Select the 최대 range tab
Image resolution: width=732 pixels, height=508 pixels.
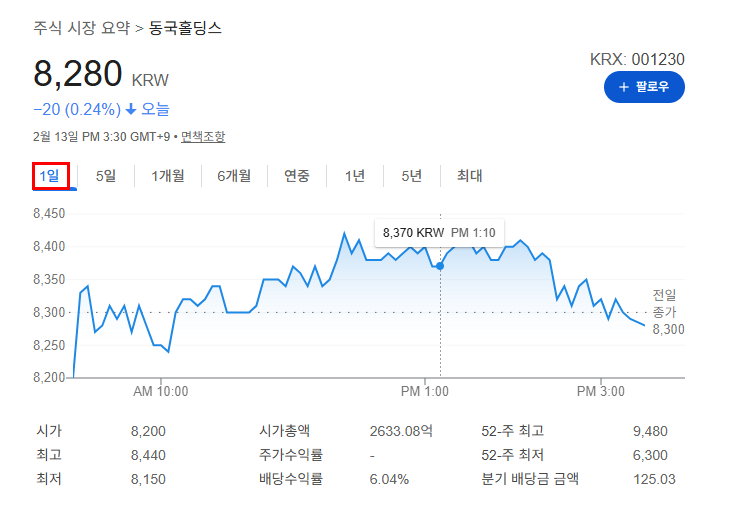click(470, 176)
